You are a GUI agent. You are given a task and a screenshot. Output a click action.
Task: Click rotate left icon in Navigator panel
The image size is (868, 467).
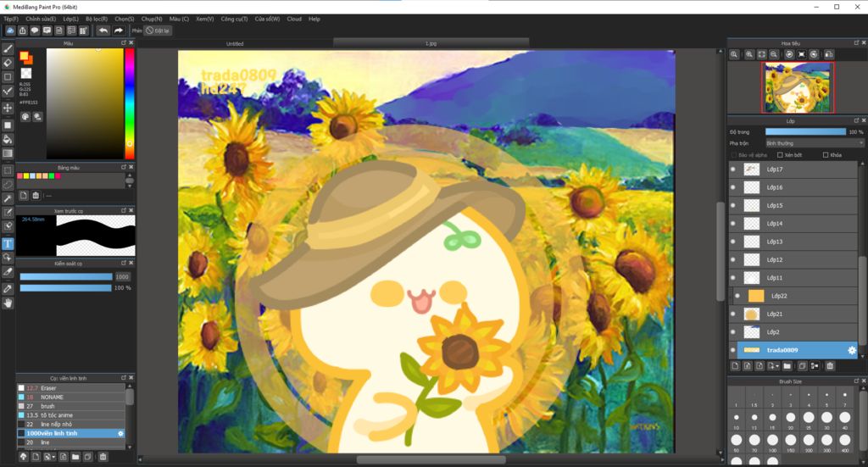point(789,54)
